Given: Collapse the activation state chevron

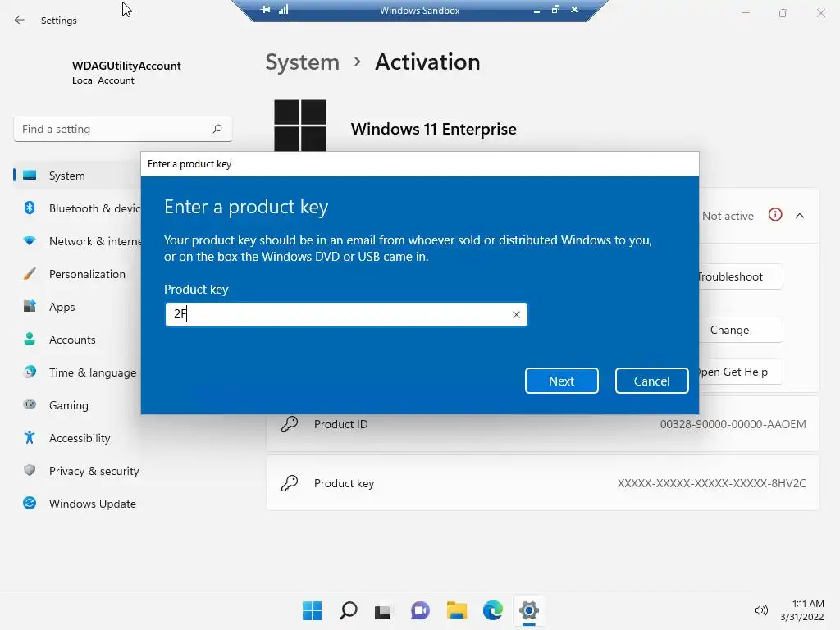Looking at the screenshot, I should (x=800, y=216).
